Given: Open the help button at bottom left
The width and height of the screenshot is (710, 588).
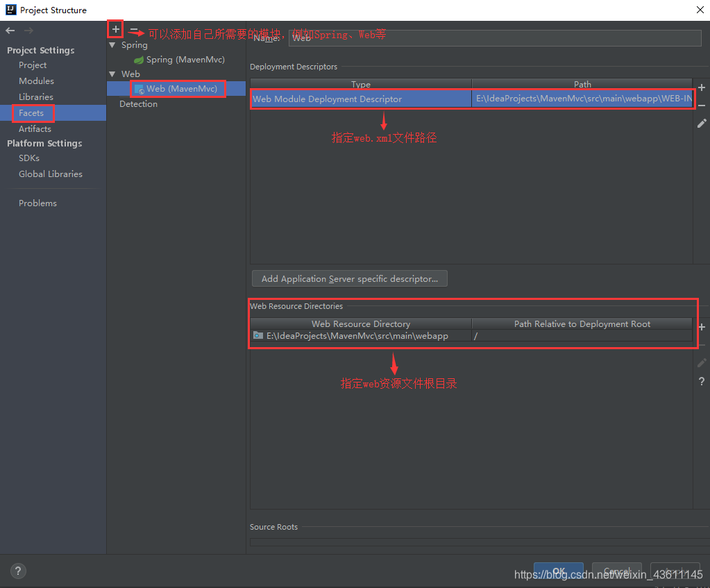Looking at the screenshot, I should click(17, 571).
